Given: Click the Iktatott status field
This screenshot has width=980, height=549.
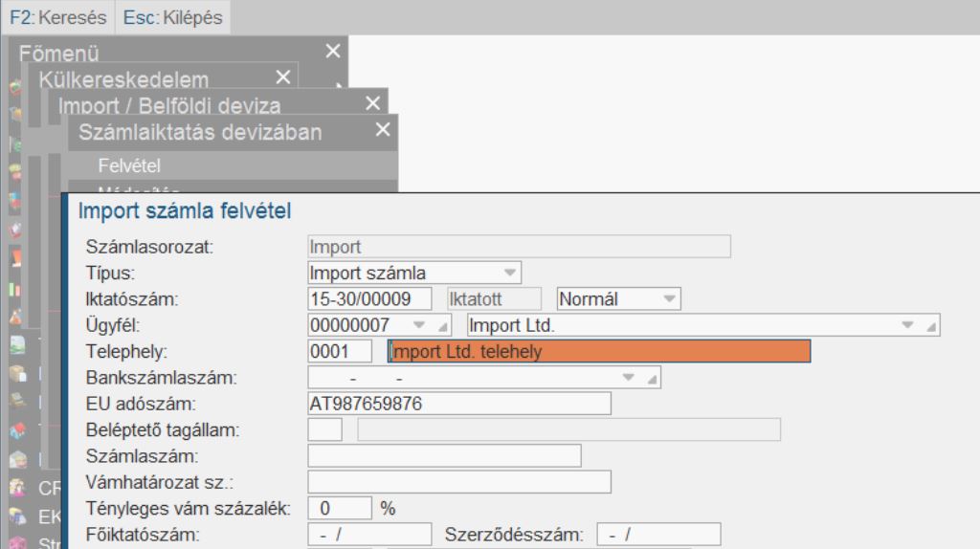Looking at the screenshot, I should (x=495, y=299).
